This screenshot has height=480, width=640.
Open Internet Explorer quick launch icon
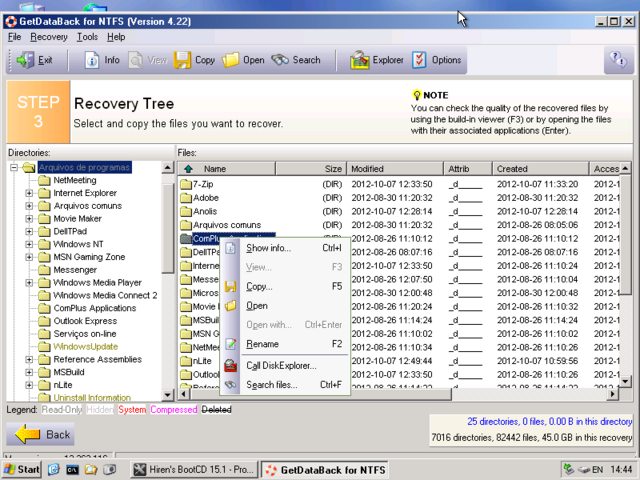[54, 469]
